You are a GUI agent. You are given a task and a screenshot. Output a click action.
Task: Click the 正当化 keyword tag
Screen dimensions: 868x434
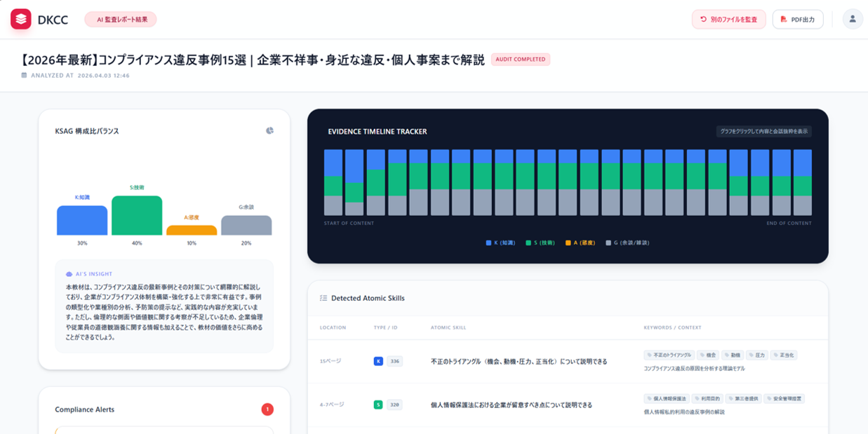tap(784, 355)
